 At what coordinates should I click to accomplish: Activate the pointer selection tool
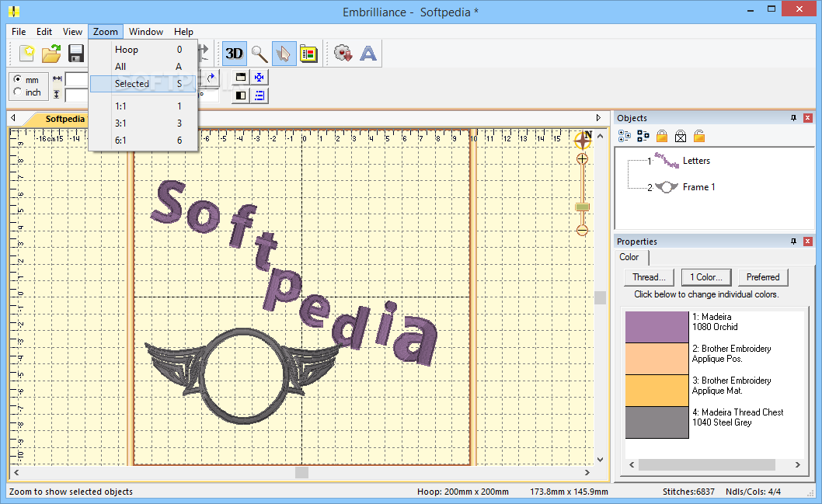pos(284,54)
